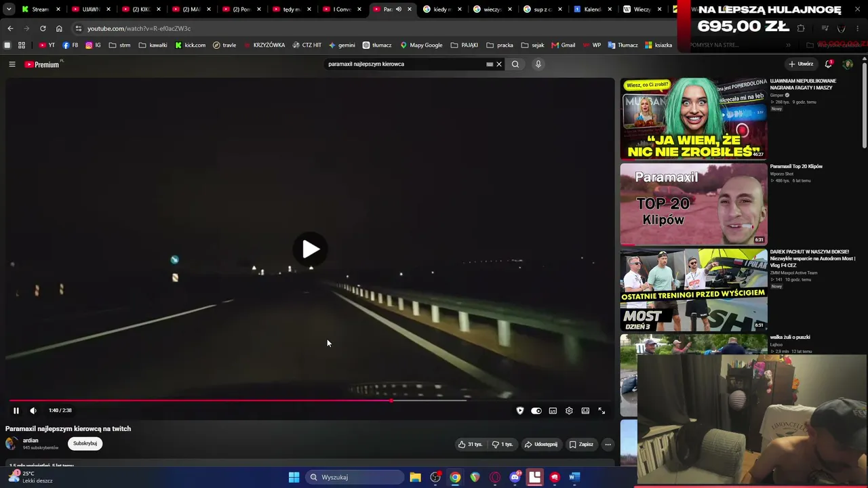Image resolution: width=868 pixels, height=488 pixels.
Task: Open the on-screen keyboard icon in search
Action: [490, 64]
